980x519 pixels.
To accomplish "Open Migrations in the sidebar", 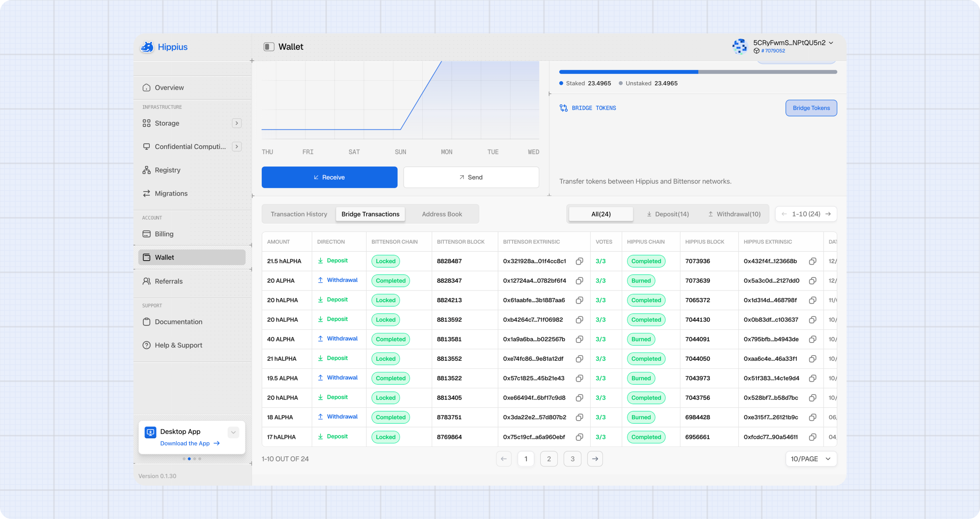I will click(192, 193).
